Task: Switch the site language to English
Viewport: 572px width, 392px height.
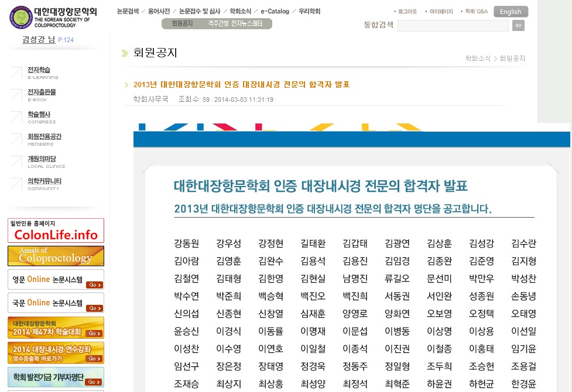Action: coord(511,12)
